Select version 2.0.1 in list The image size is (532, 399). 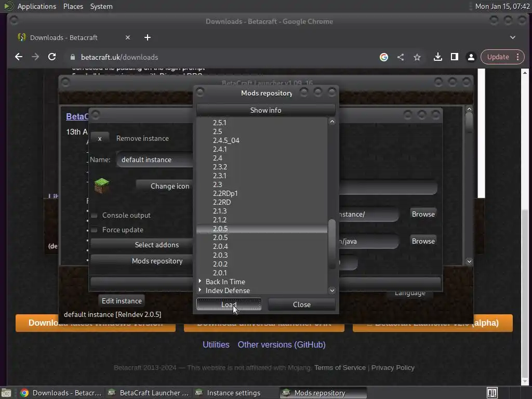[x=220, y=272]
